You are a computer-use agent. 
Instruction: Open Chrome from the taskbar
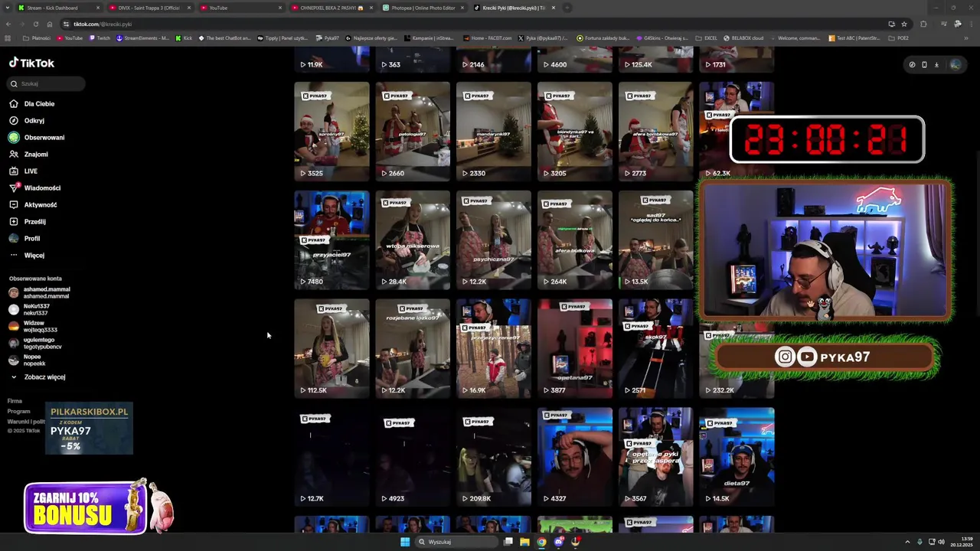(x=541, y=542)
